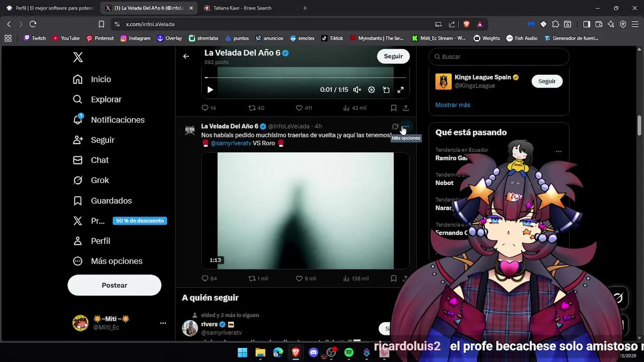Viewport: 644px width, 362px height.
Task: Repost the post with 40 reposts
Action: click(257, 108)
